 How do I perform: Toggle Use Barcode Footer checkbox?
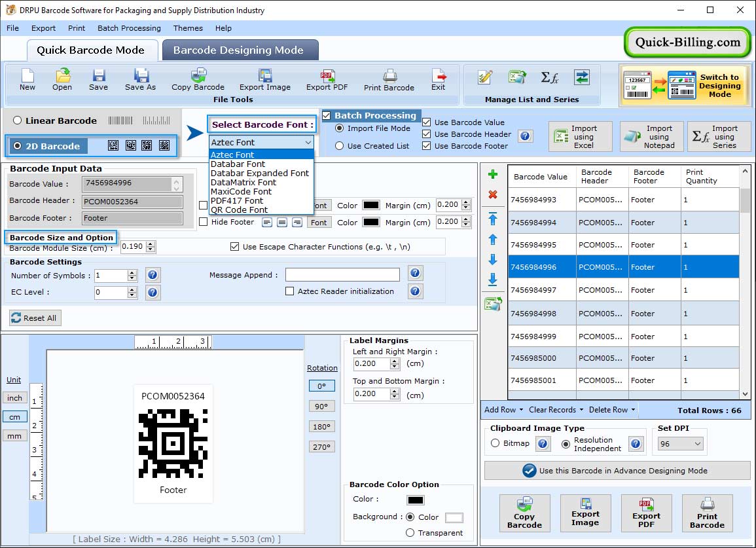point(426,146)
